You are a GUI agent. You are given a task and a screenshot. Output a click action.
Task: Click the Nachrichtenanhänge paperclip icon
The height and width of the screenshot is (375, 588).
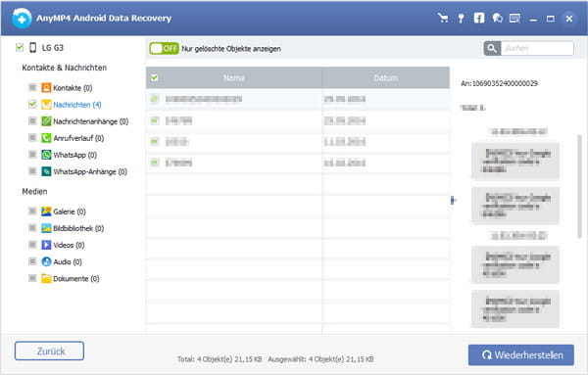pos(46,121)
